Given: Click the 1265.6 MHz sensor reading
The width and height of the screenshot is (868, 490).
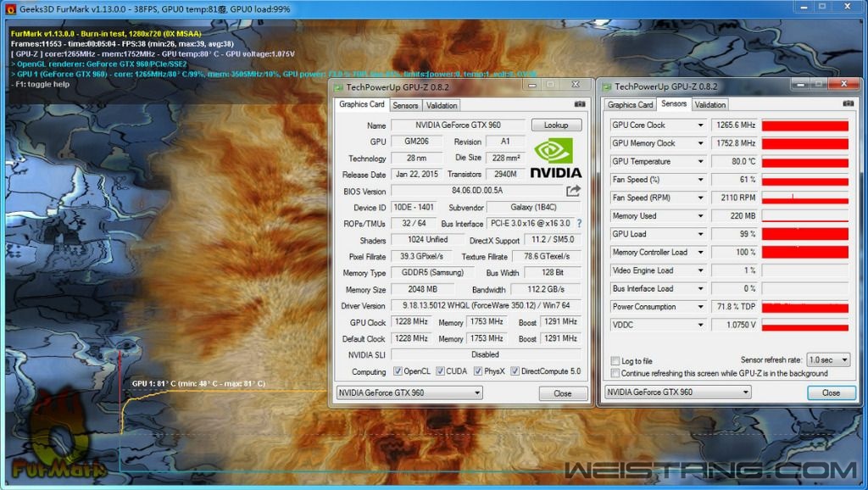Looking at the screenshot, I should pyautogui.click(x=735, y=125).
